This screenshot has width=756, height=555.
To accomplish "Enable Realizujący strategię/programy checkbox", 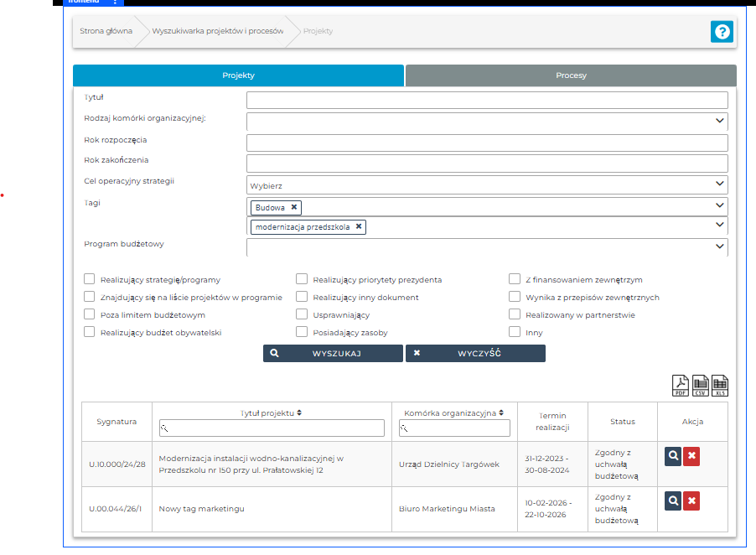I will pos(90,279).
